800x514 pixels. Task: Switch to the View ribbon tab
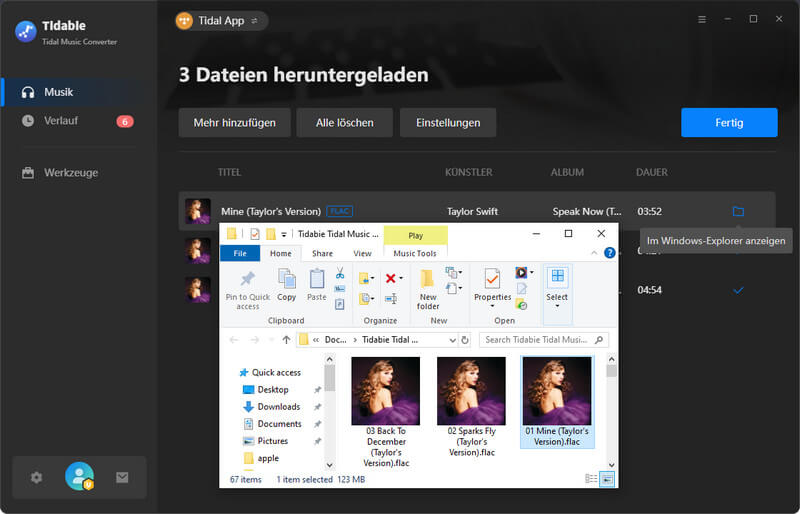(362, 253)
